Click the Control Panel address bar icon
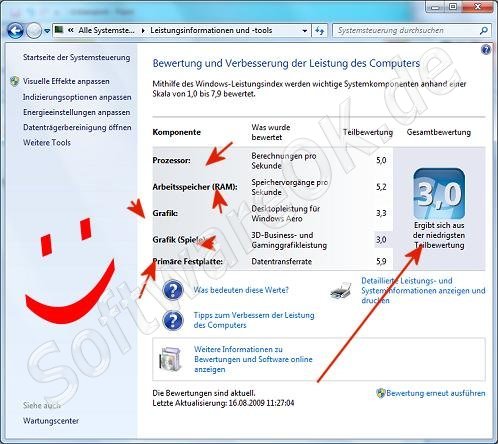Image resolution: width=498 pixels, height=444 pixels. (x=59, y=30)
